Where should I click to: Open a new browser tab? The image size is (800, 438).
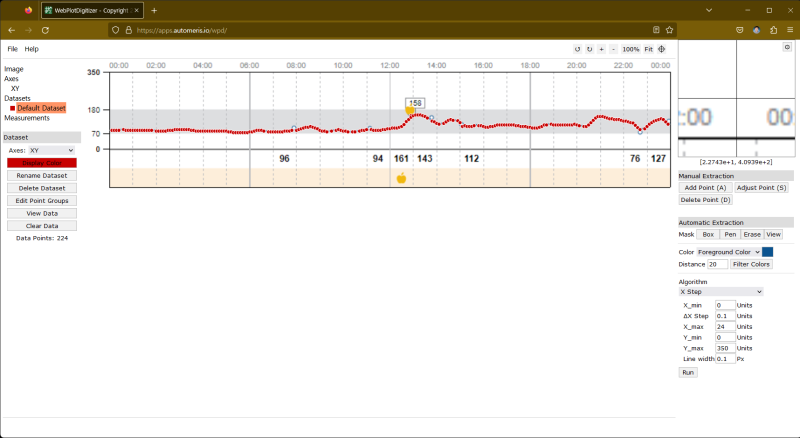coord(154,10)
